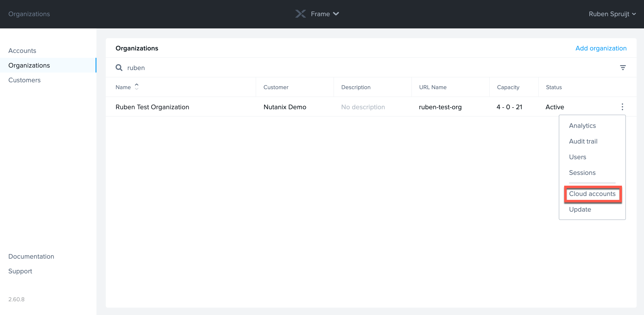Click the search magnifier icon

[x=119, y=68]
